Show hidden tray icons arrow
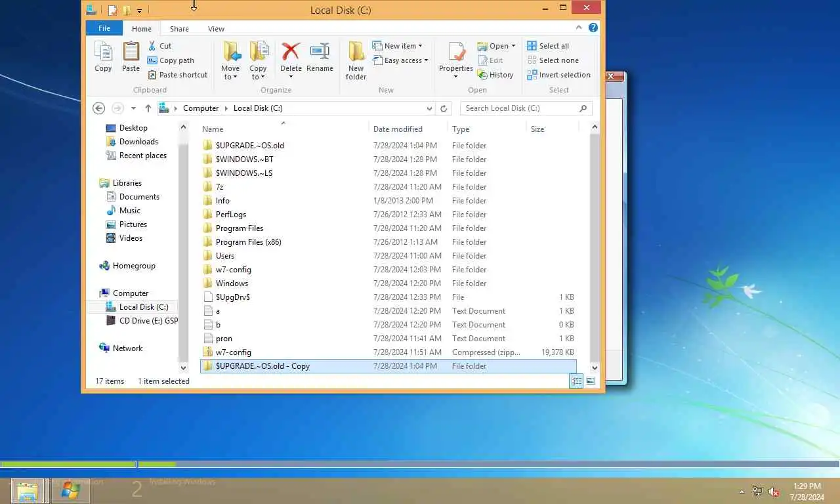 click(742, 492)
